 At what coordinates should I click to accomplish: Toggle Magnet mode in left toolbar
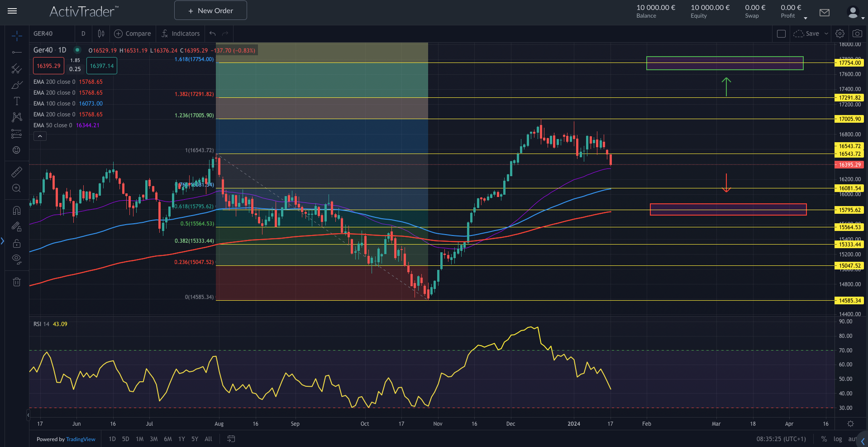[17, 211]
